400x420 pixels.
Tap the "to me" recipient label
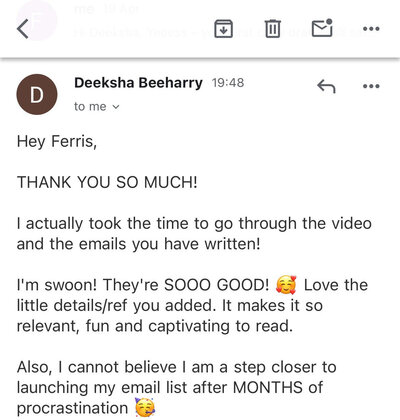(x=90, y=107)
